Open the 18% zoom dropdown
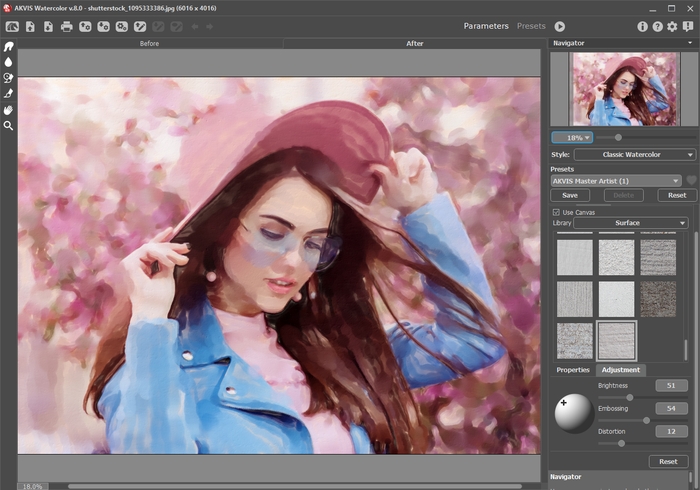 (x=572, y=137)
